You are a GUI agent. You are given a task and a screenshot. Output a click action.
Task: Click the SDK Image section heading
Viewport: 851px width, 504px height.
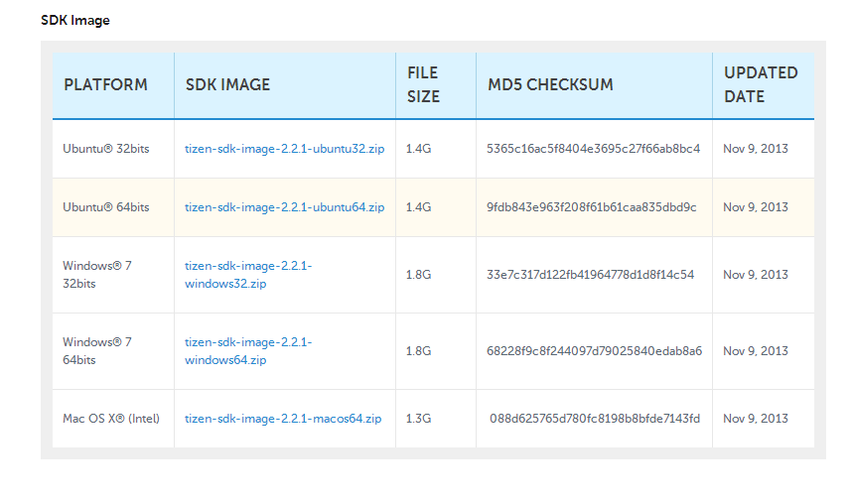click(75, 21)
